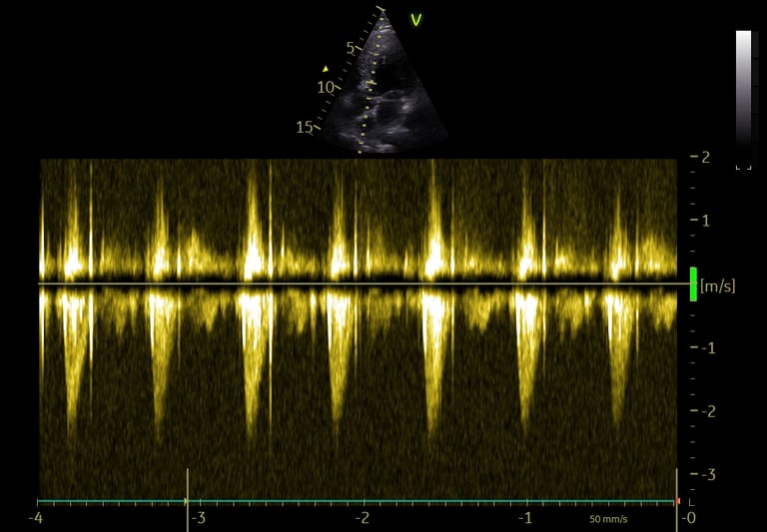Click the velocity scale value 2
Viewport: 767px width, 532px height.
pyautogui.click(x=705, y=158)
